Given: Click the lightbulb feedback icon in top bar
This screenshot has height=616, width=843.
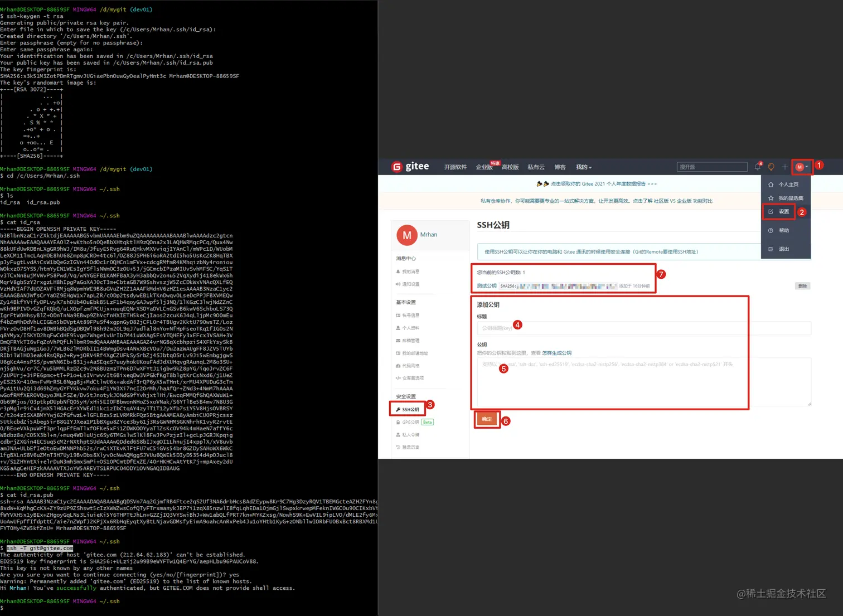Looking at the screenshot, I should [771, 166].
